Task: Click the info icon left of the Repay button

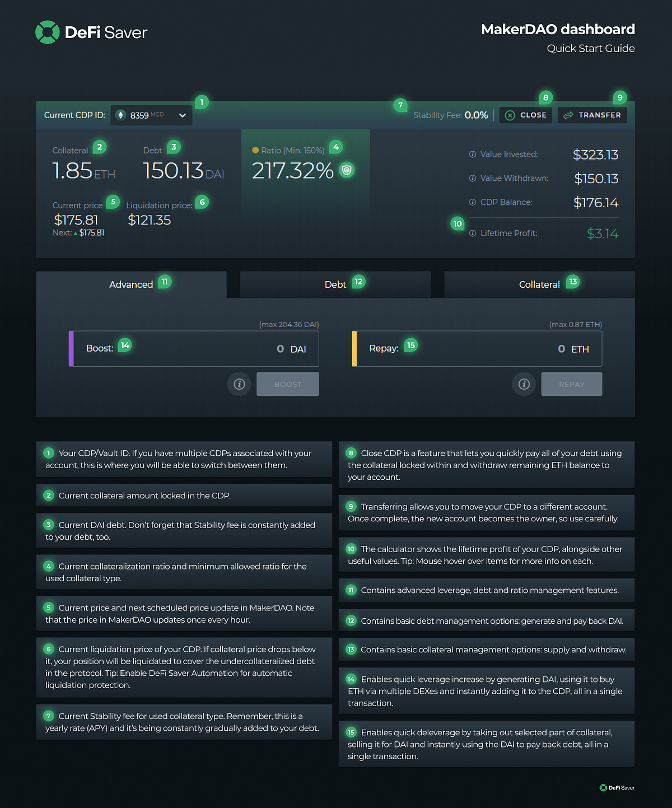Action: point(524,384)
